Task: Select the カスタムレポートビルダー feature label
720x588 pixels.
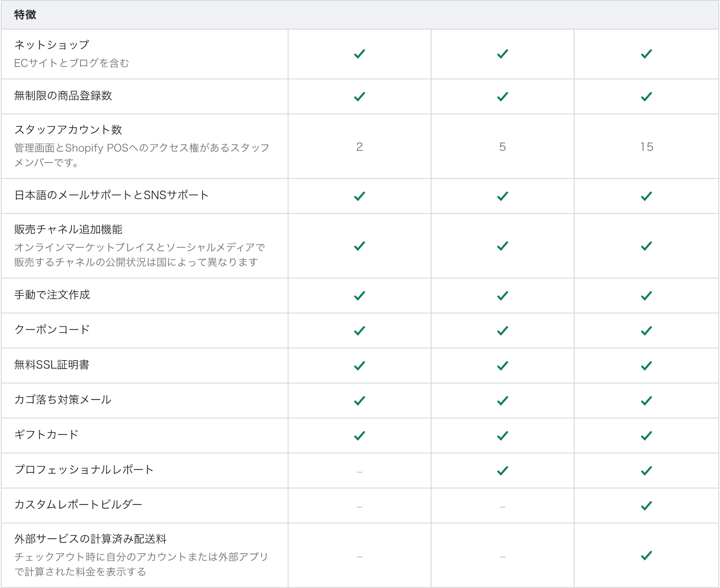Action: (x=79, y=504)
